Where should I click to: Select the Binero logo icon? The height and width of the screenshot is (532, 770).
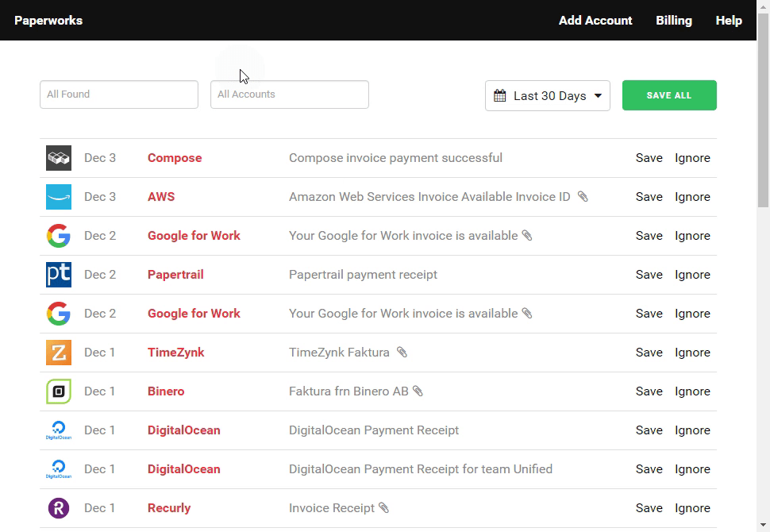point(58,391)
